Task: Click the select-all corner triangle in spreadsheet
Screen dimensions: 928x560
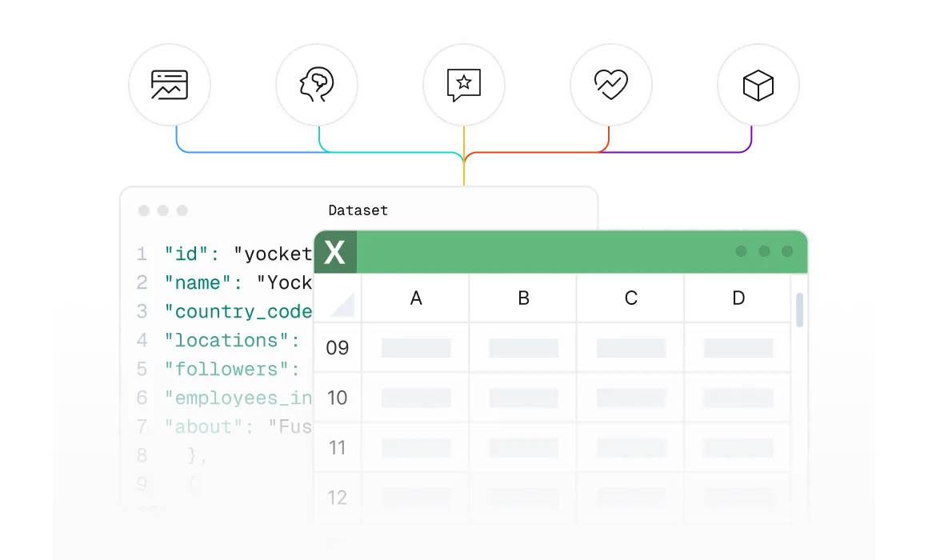Action: (342, 305)
